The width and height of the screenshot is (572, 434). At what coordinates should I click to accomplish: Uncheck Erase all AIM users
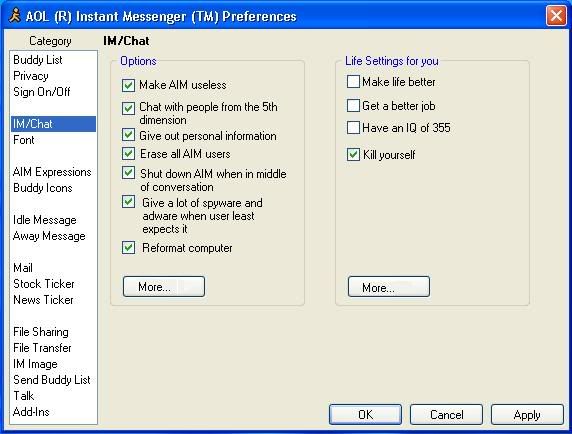128,154
